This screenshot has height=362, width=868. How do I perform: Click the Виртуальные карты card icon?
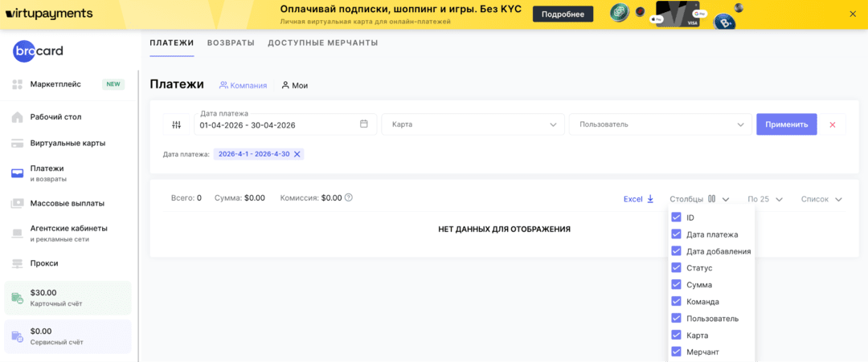click(17, 143)
